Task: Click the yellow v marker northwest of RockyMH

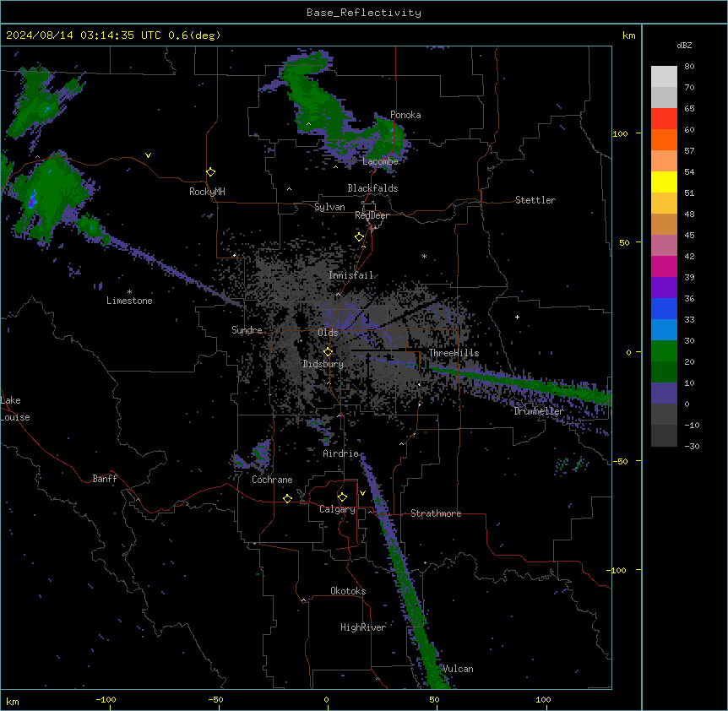Action: tap(148, 155)
